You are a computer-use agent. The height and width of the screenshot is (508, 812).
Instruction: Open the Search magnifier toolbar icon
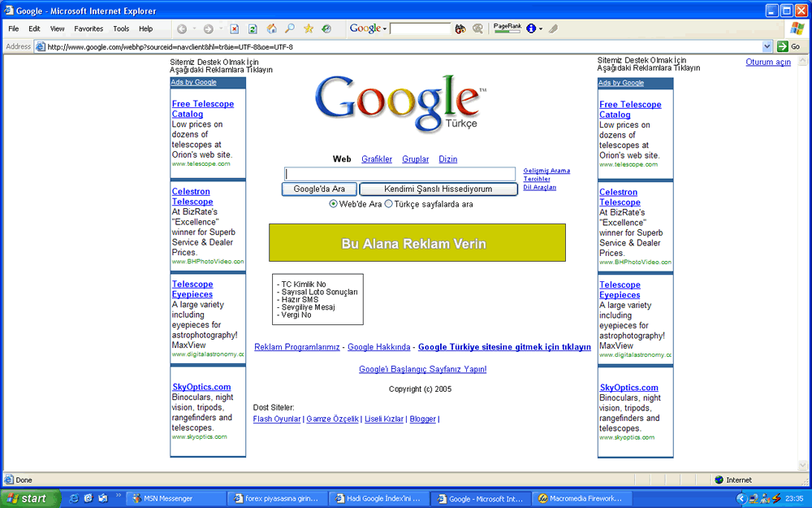(290, 28)
